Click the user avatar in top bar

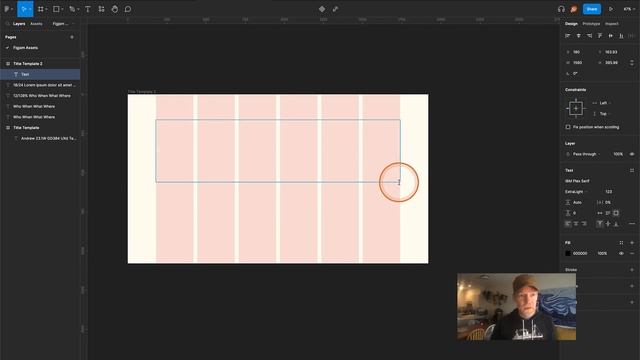click(574, 9)
